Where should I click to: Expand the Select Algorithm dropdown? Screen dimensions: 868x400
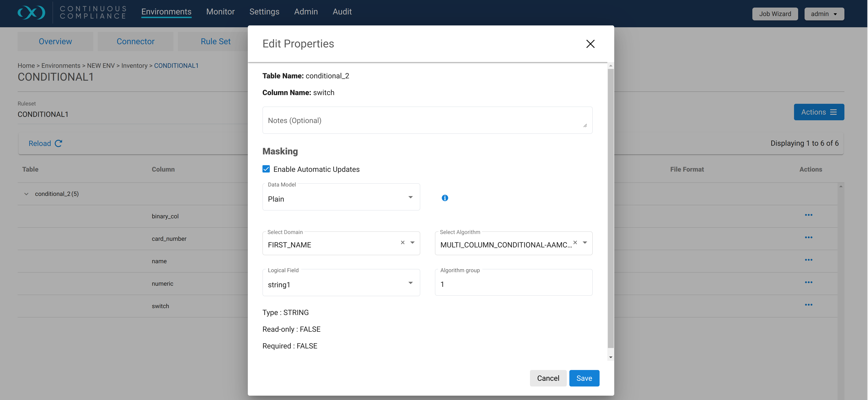[x=585, y=243]
